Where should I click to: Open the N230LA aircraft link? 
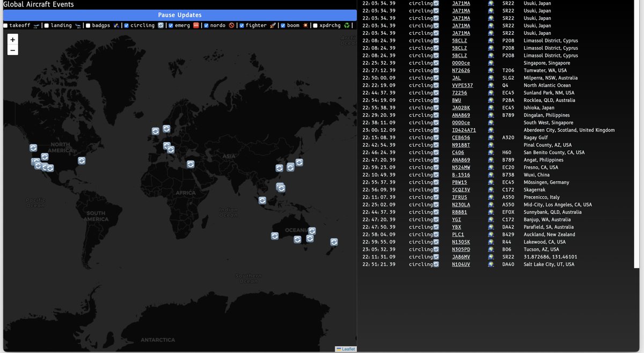click(x=461, y=205)
